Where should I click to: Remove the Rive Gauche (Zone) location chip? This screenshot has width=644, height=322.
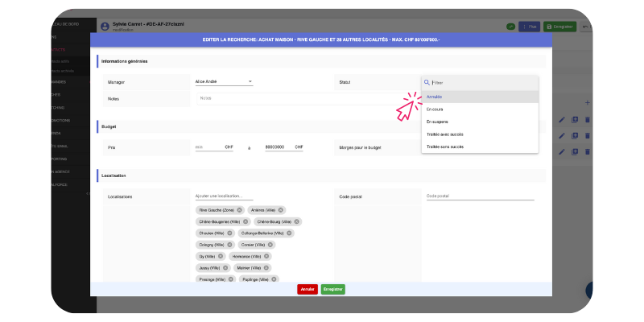point(239,209)
